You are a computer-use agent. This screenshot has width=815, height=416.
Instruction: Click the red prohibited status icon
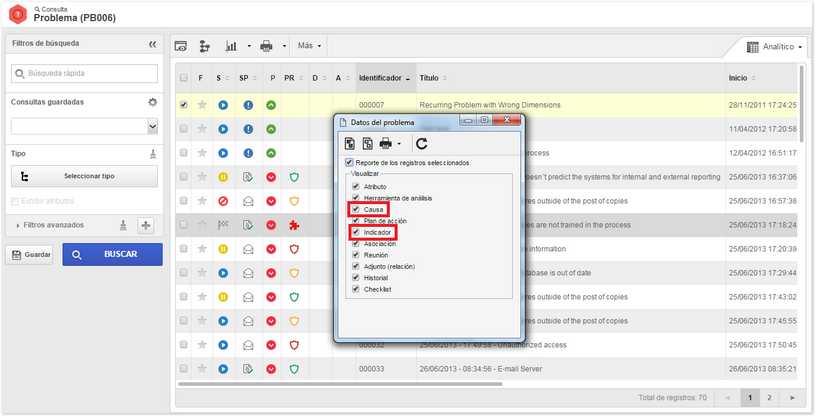coord(223,201)
